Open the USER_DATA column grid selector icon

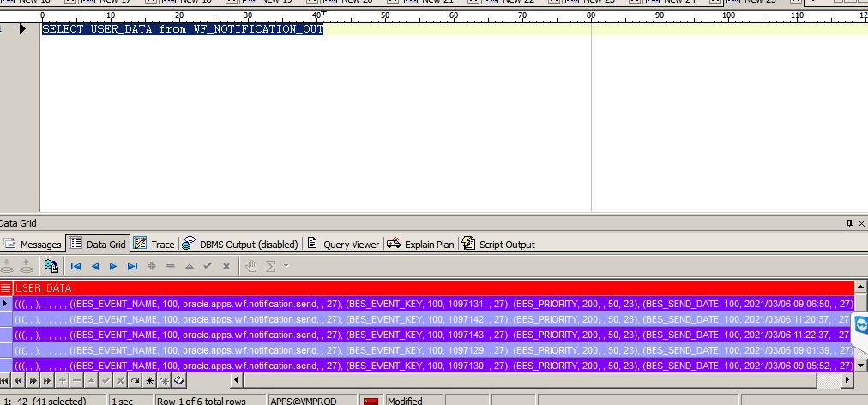pyautogui.click(x=6, y=288)
